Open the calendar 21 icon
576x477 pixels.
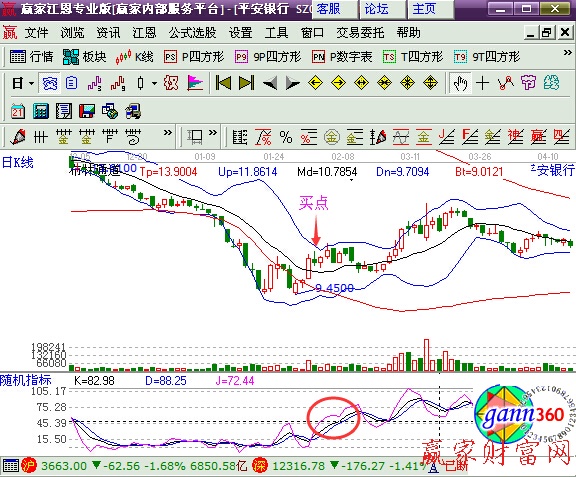point(18,111)
